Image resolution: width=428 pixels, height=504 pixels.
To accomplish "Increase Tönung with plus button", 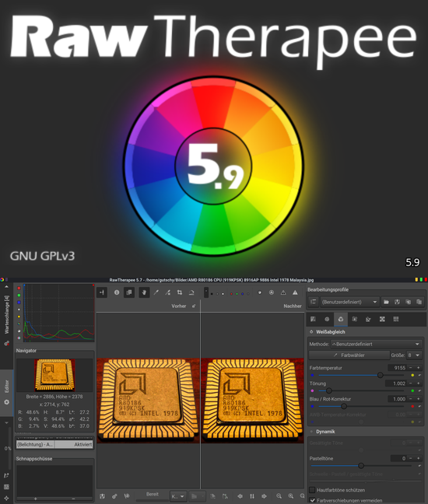I will 419,383.
